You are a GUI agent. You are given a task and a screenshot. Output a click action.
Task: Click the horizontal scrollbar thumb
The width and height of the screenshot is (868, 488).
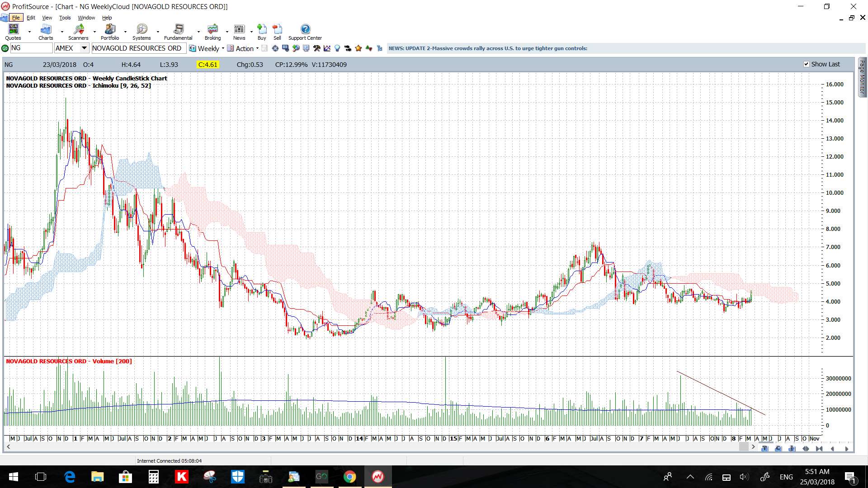pos(744,447)
